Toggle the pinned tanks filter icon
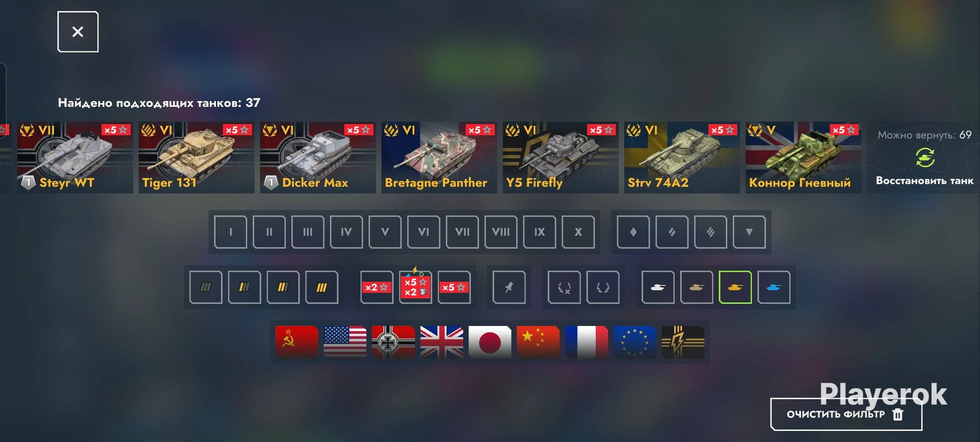980x442 pixels. [509, 287]
